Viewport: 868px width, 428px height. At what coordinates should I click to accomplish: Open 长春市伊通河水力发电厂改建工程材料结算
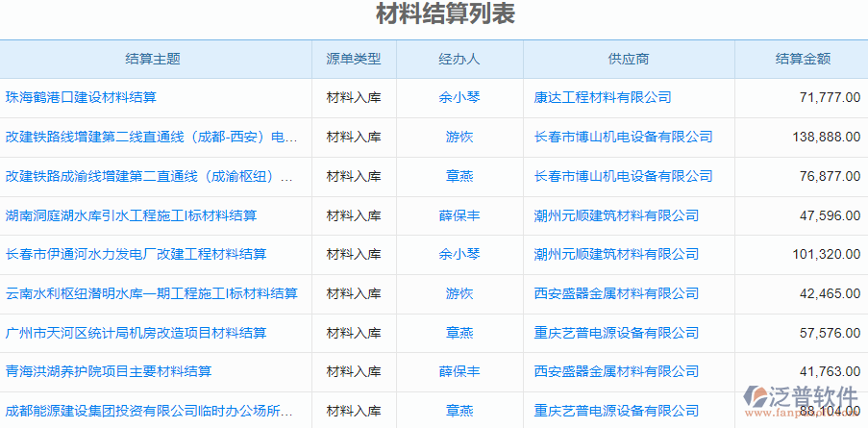(x=136, y=254)
